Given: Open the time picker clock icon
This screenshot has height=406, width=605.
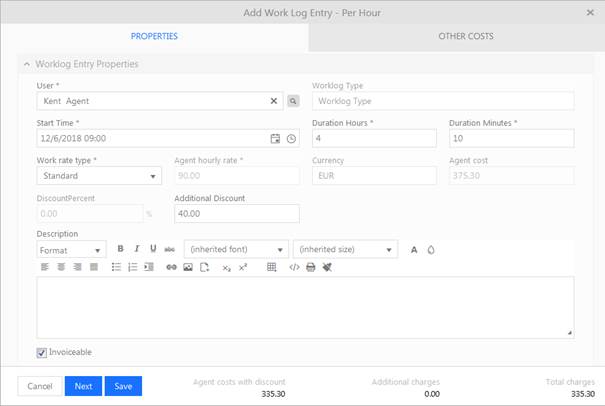Looking at the screenshot, I should (291, 138).
